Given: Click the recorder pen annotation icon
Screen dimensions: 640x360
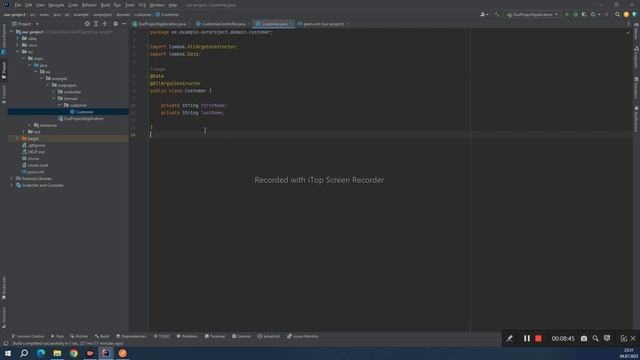Looking at the screenshot, I should tap(509, 338).
